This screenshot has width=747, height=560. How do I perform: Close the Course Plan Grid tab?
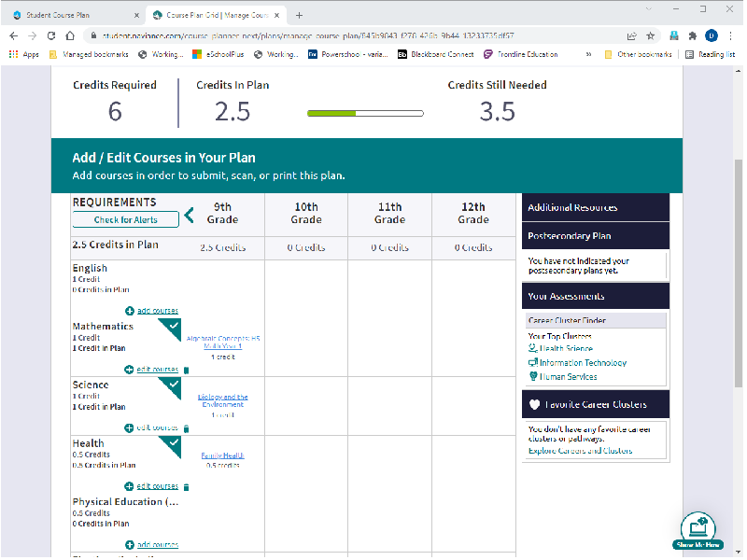(276, 15)
